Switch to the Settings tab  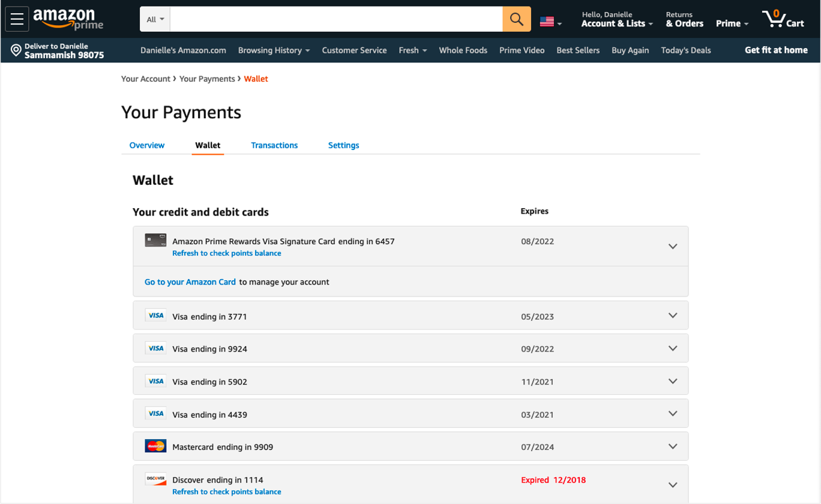click(x=343, y=145)
